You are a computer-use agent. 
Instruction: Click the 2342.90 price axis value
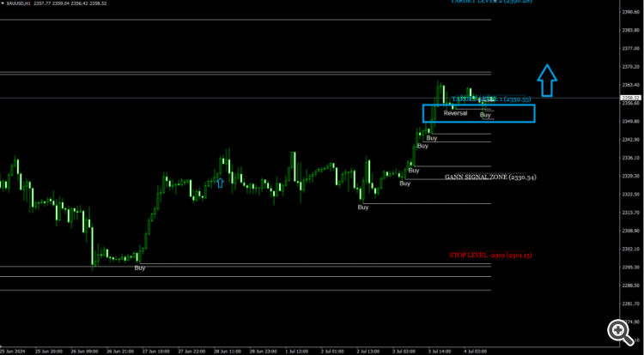(630, 140)
